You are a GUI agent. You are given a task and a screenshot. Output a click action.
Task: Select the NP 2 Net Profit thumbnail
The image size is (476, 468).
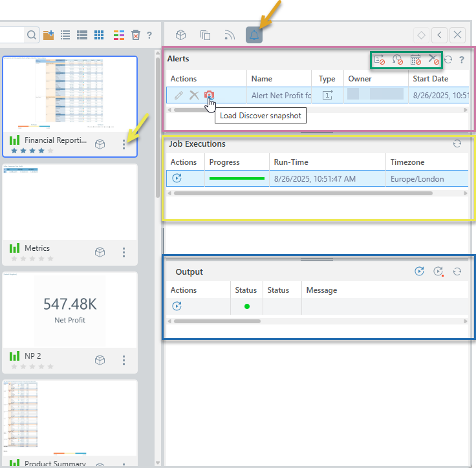69,309
